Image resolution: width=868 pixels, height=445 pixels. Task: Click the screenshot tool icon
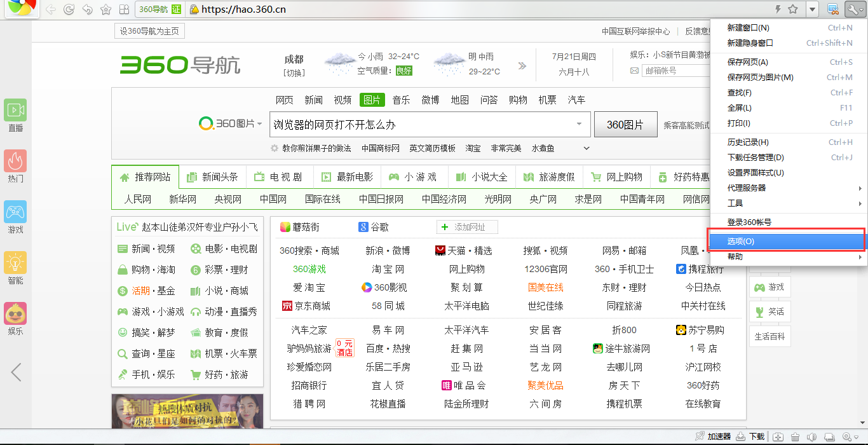(x=832, y=9)
